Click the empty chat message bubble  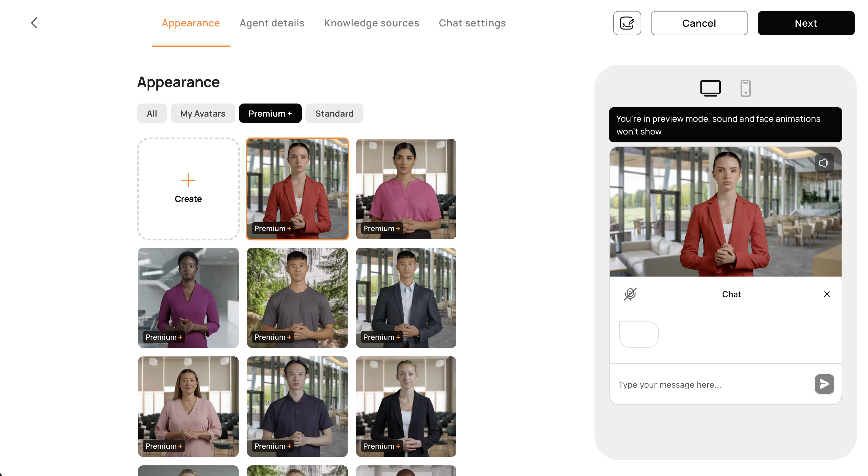(639, 334)
